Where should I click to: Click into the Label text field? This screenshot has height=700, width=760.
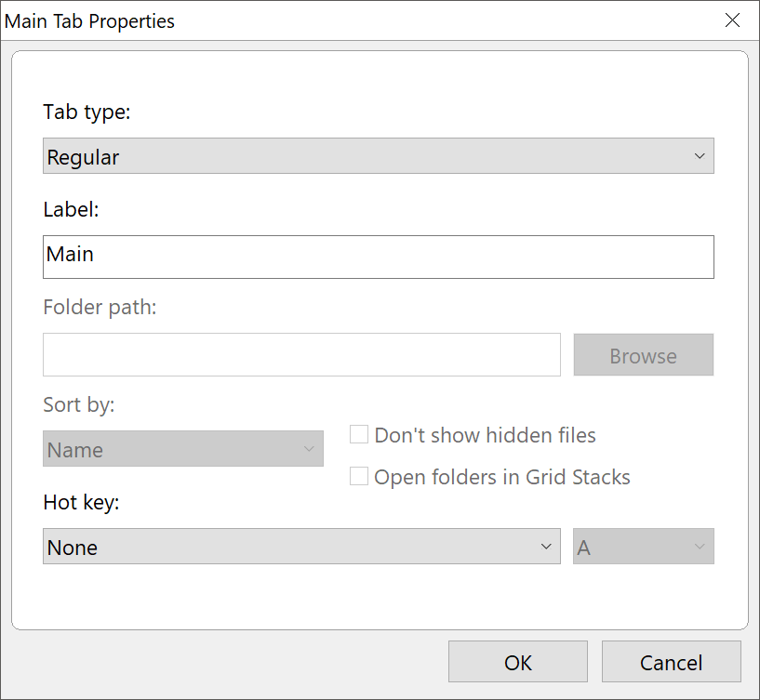coord(378,257)
